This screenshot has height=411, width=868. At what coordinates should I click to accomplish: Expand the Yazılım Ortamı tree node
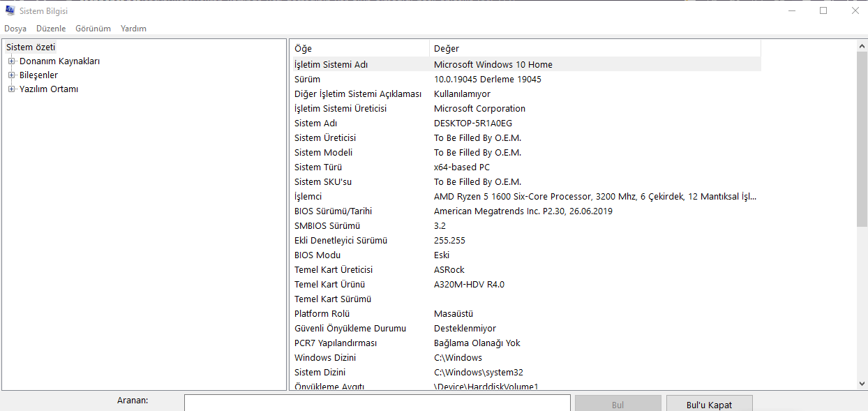pos(11,89)
